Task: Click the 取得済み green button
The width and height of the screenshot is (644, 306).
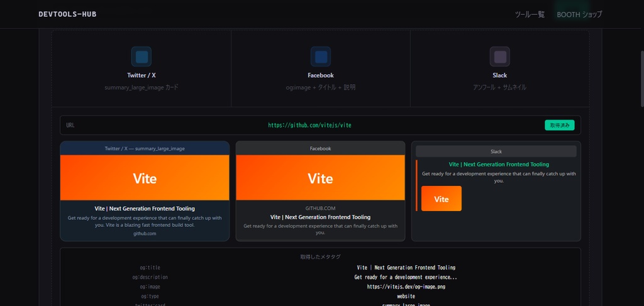Action: 559,125
